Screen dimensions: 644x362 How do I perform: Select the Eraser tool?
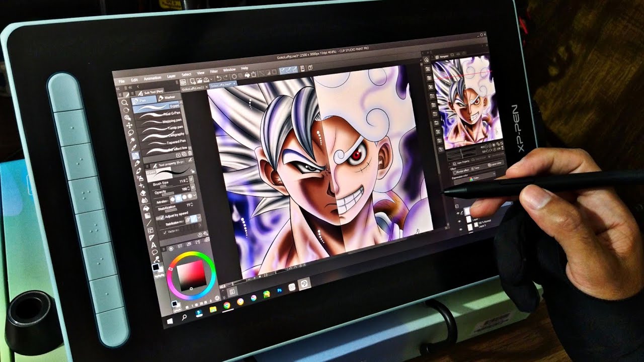pyautogui.click(x=143, y=193)
